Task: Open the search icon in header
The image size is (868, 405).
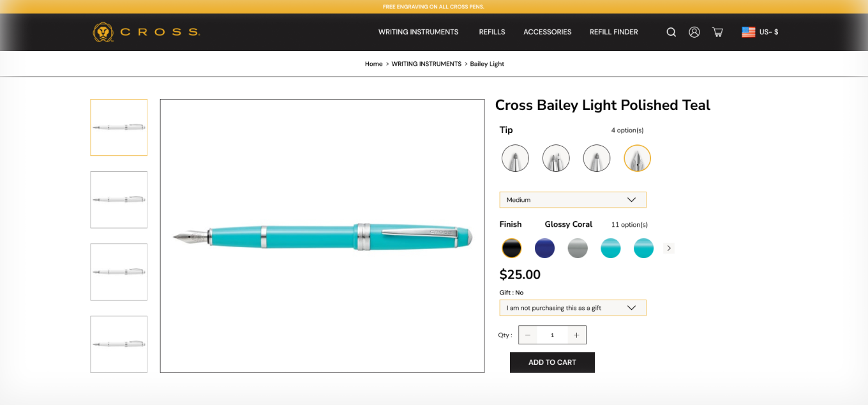Action: coord(671,32)
